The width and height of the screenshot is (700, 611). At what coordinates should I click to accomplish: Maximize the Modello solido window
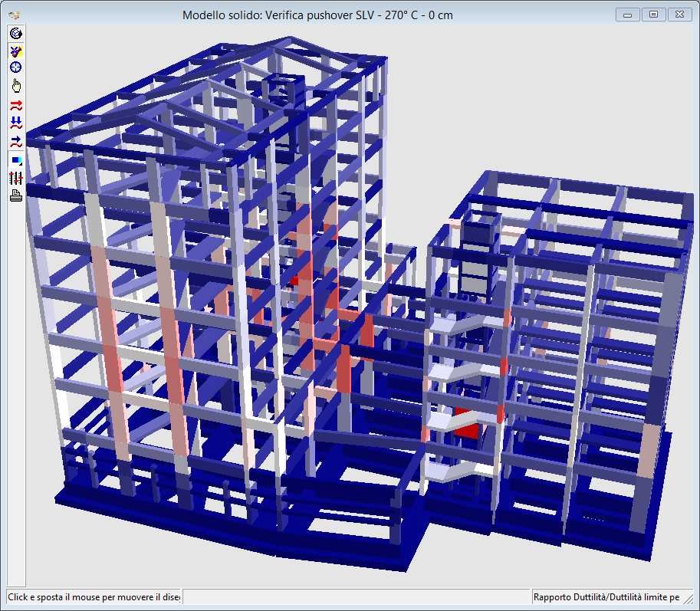(653, 15)
